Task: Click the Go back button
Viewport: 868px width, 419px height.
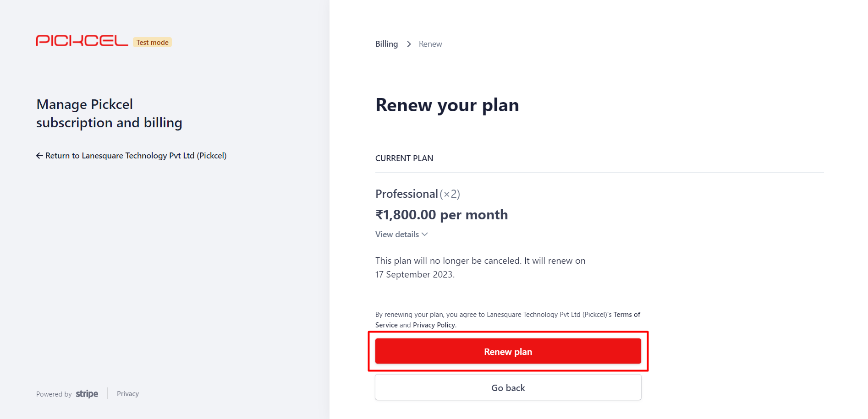Action: click(x=508, y=387)
